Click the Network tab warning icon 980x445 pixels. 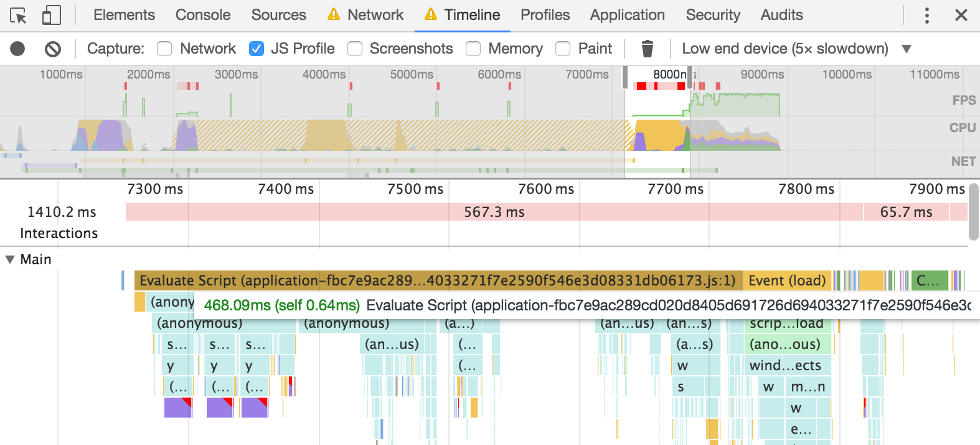(x=334, y=15)
